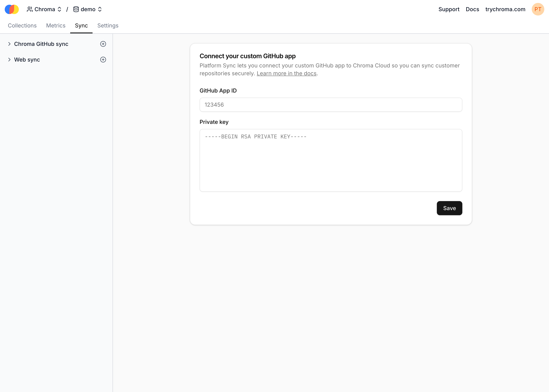Screen dimensions: 549x392
Task: Switch to the Metrics tab
Action: 55,26
